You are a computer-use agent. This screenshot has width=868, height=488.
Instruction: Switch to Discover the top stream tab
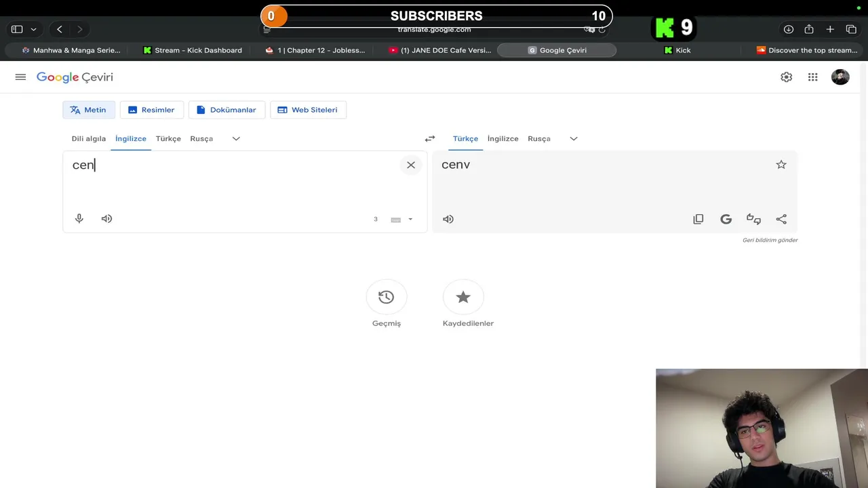coord(807,50)
